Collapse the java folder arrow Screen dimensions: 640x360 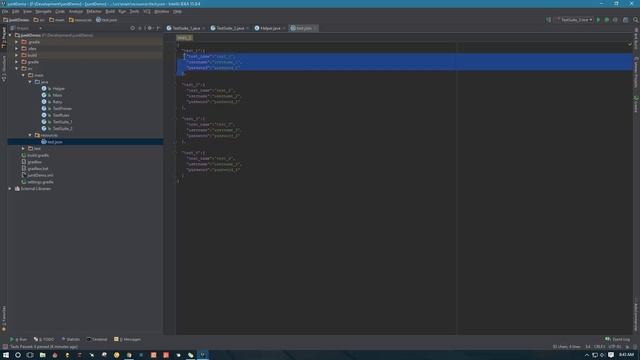coord(30,82)
